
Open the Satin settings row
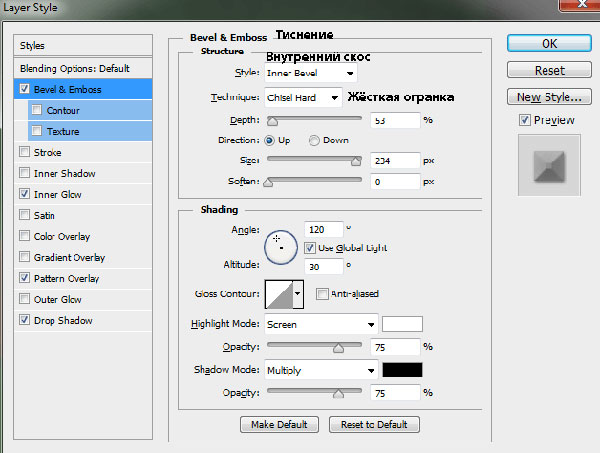coord(83,215)
